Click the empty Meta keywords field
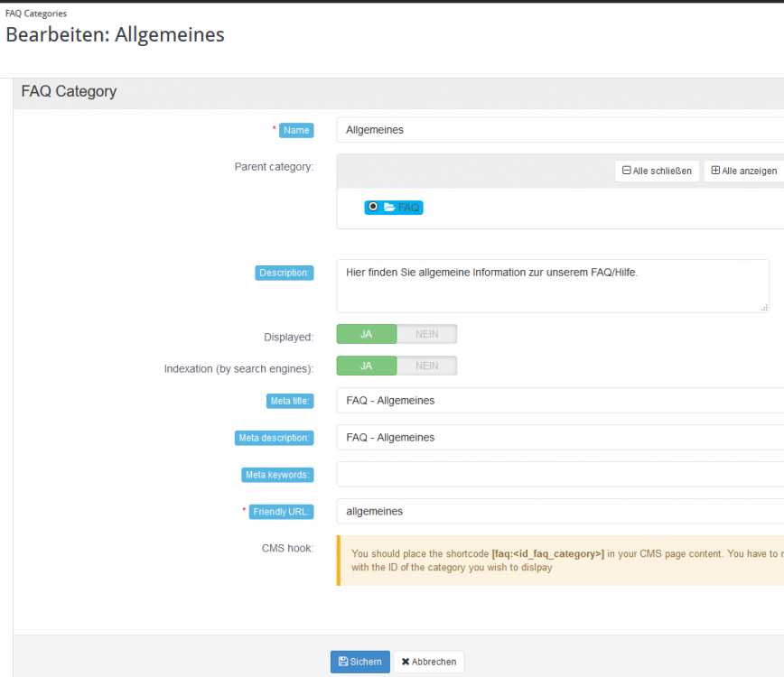The height and width of the screenshot is (677, 784). (x=560, y=474)
